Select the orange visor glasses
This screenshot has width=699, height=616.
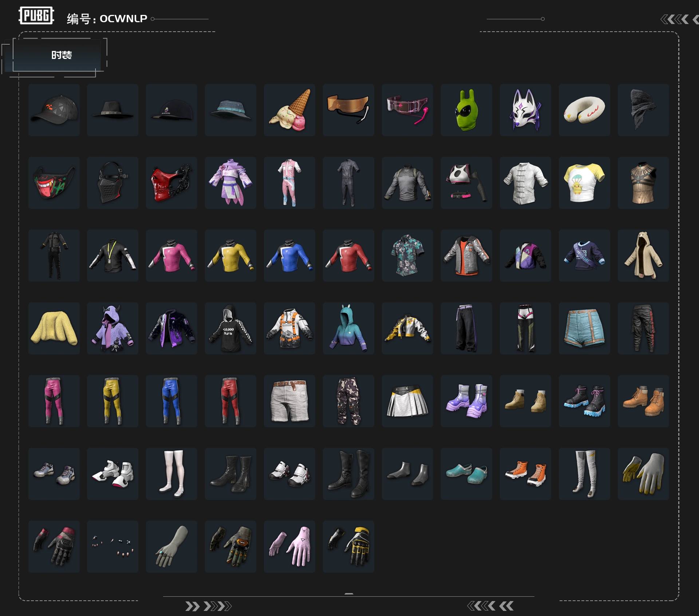348,110
